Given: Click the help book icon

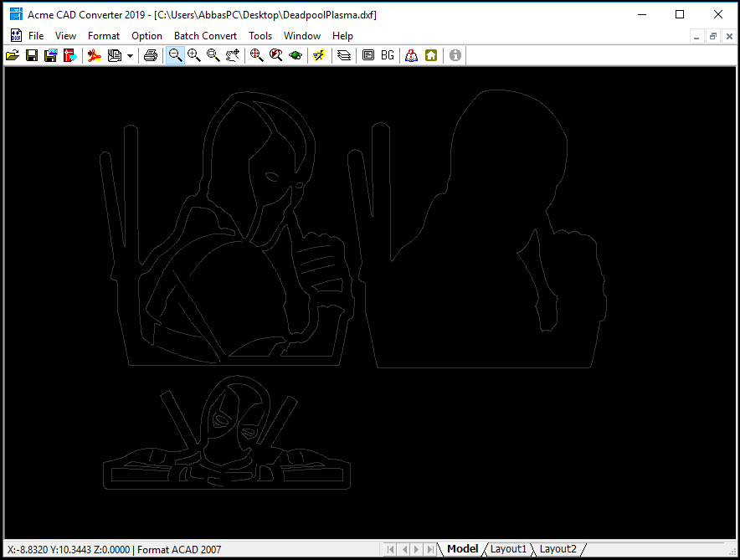Looking at the screenshot, I should (412, 56).
